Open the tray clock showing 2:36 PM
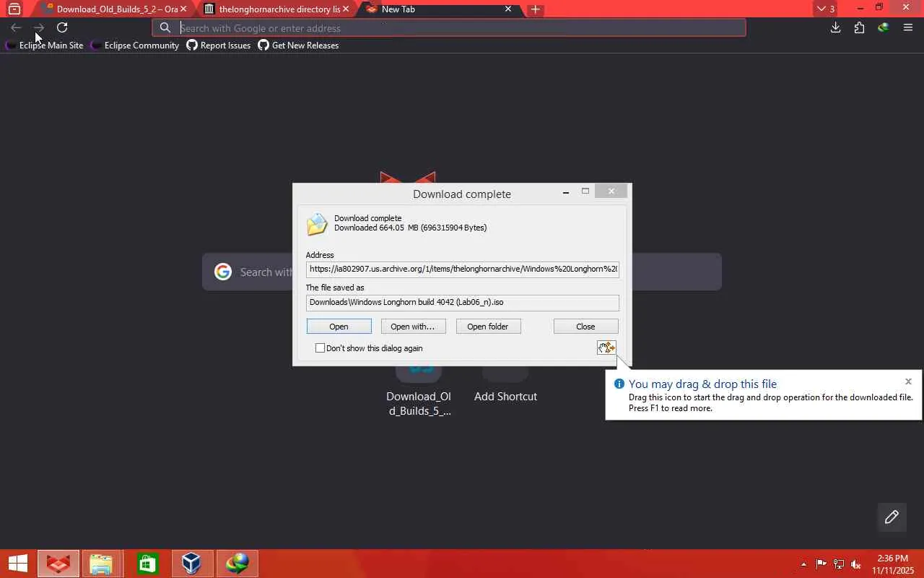924x578 pixels. 892,564
